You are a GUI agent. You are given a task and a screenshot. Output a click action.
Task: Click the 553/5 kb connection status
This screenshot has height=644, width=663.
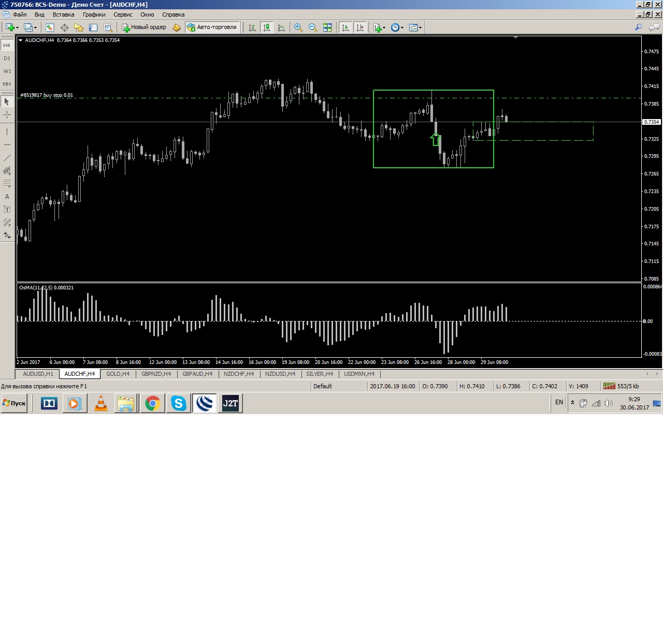point(622,386)
